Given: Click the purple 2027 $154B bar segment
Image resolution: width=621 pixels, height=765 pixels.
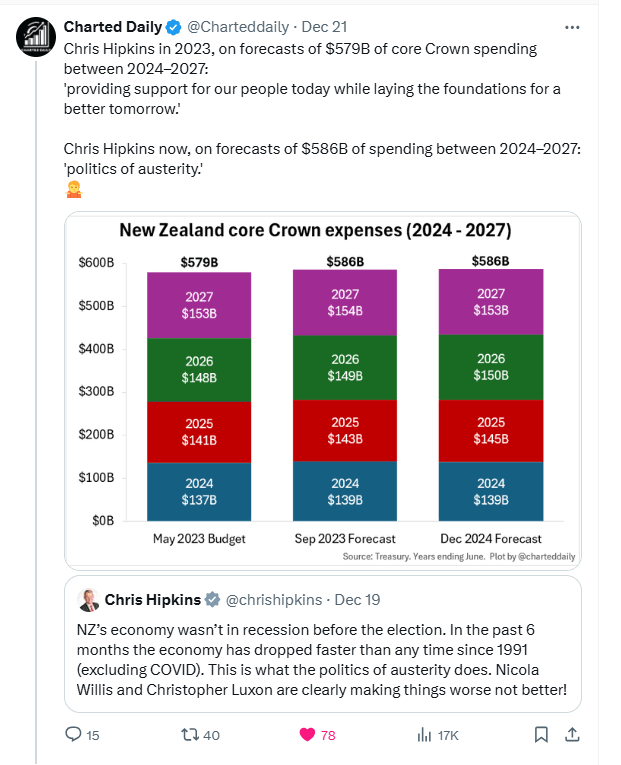Looking at the screenshot, I should pyautogui.click(x=345, y=303).
